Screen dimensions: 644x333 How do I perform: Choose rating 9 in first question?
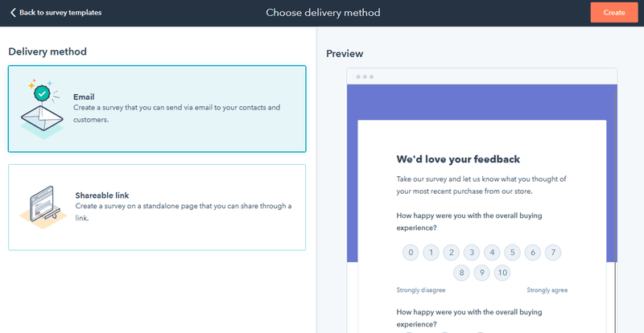pyautogui.click(x=481, y=273)
